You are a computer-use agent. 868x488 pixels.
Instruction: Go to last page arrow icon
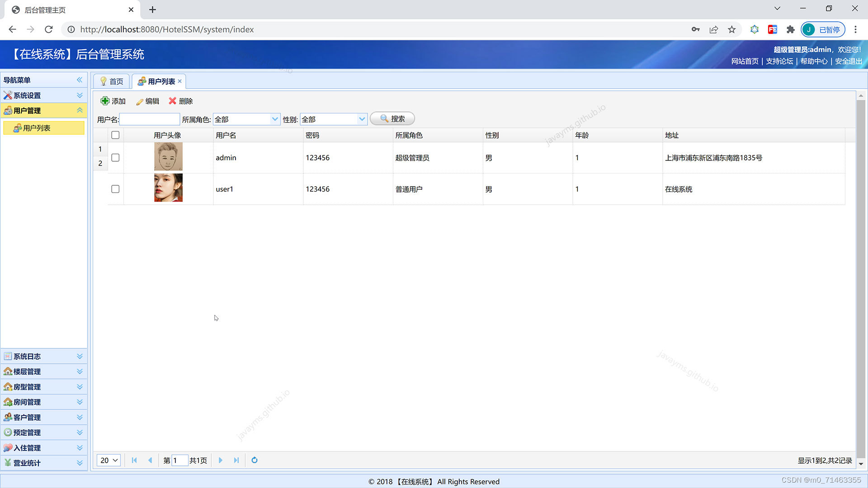coord(236,460)
